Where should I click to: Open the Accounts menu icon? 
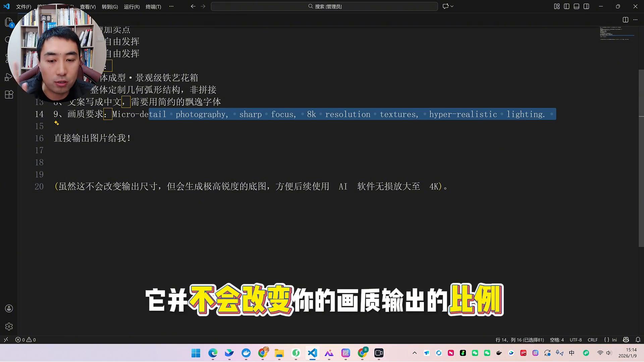[9, 308]
